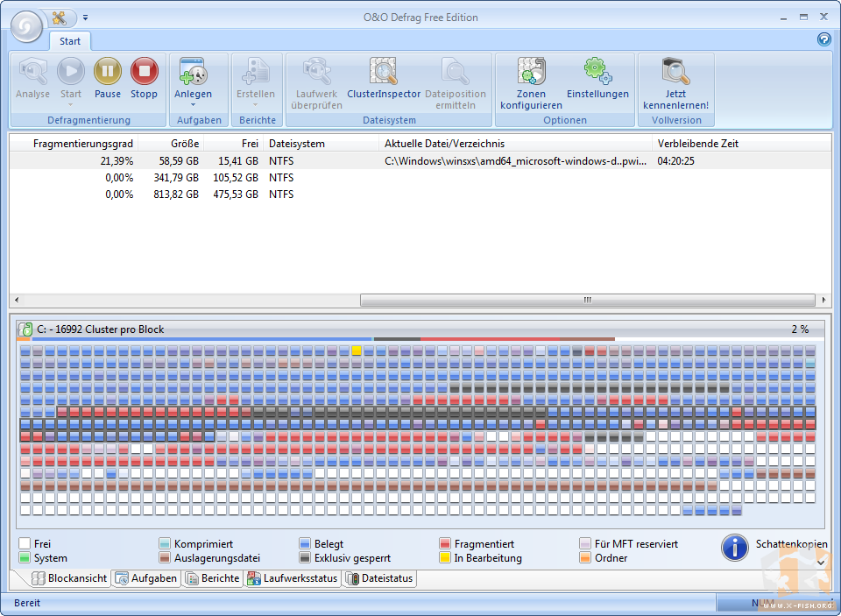Viewport: 841px width, 616px height.
Task: Click the Für MFT reserviert legend swatch
Action: pyautogui.click(x=585, y=543)
